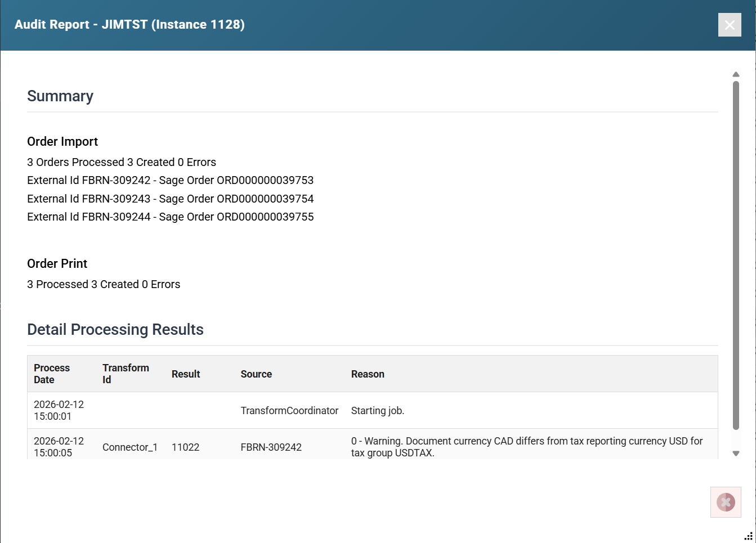756x543 pixels.
Task: Click the Source column header
Action: pos(256,374)
